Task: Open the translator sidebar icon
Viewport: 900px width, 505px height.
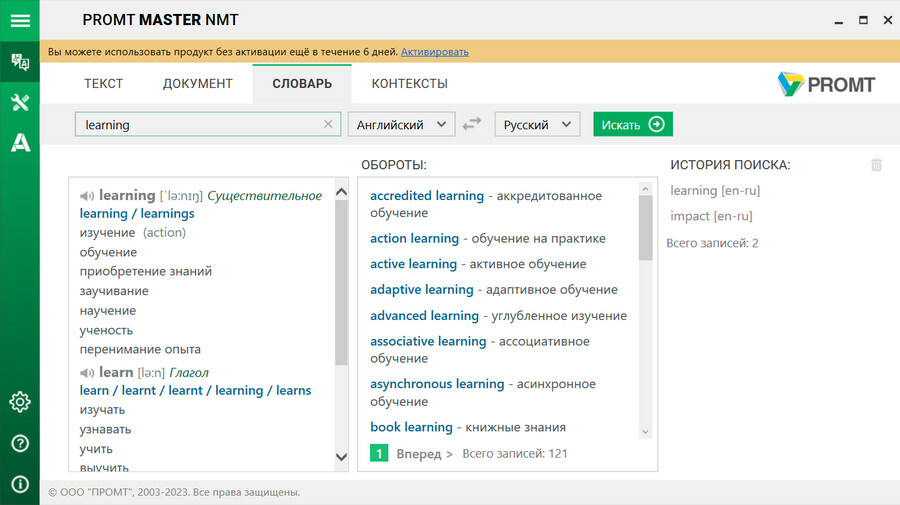Action: [x=20, y=61]
